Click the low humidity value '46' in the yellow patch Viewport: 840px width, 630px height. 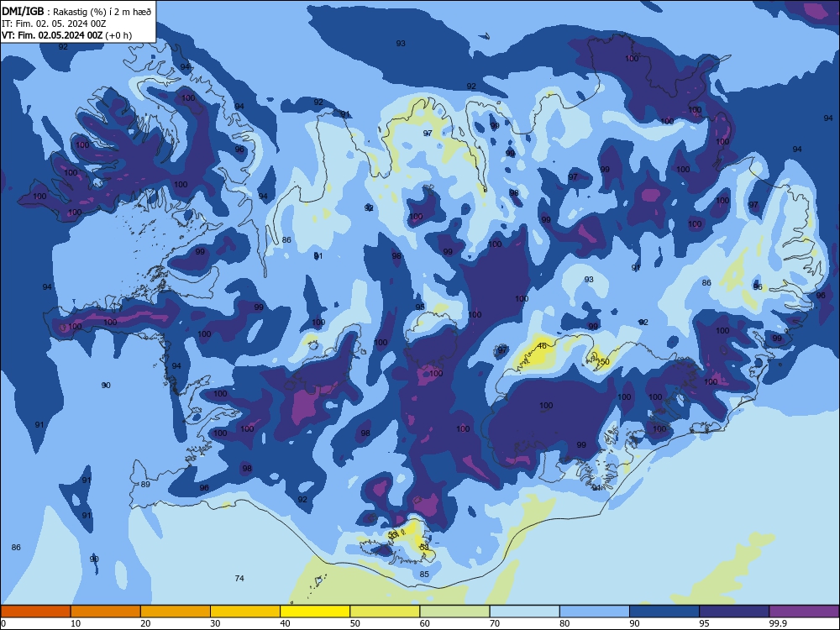point(542,346)
